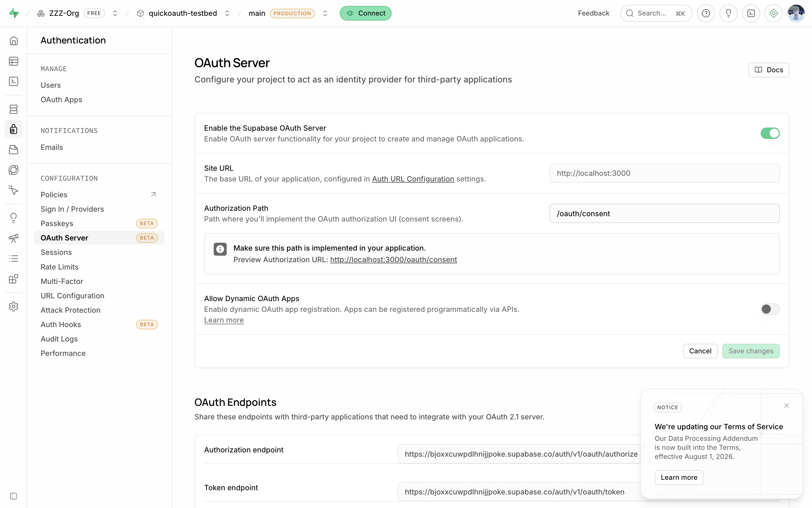812x508 pixels.
Task: Open user avatar profile menu
Action: pyautogui.click(x=796, y=13)
